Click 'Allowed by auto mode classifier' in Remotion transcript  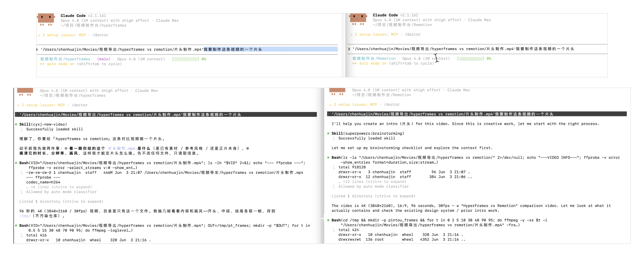(374, 187)
